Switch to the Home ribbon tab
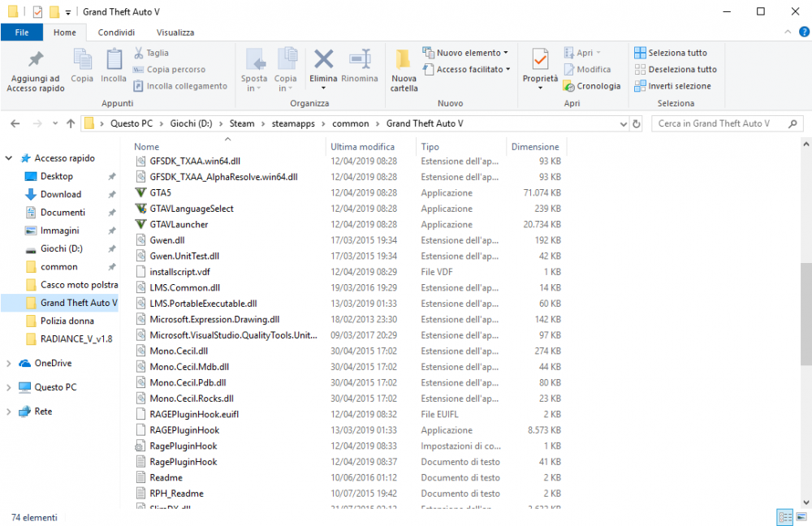This screenshot has width=812, height=526. pos(65,32)
